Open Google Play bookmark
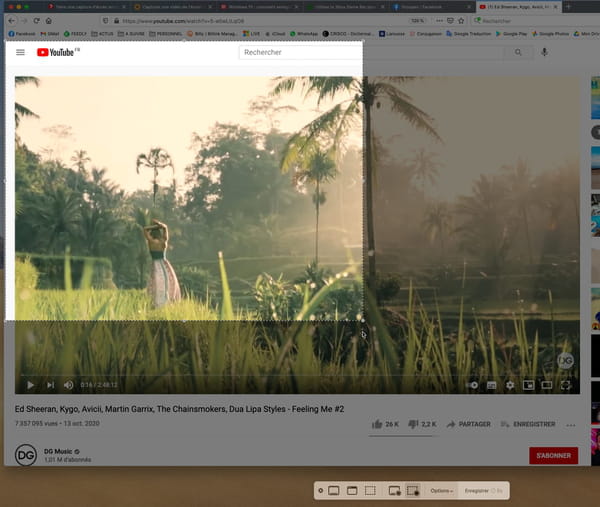The height and width of the screenshot is (507, 600). [x=511, y=34]
